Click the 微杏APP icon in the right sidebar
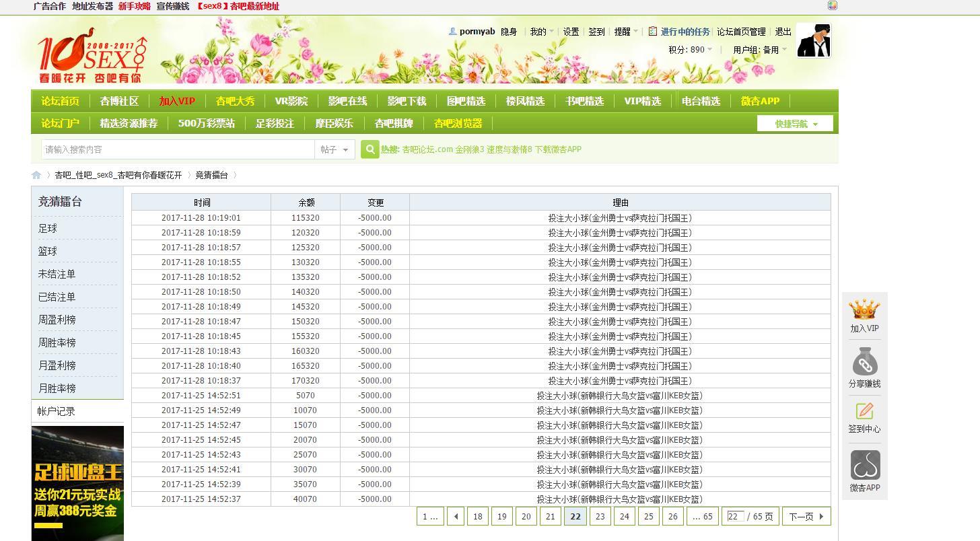This screenshot has height=541, width=980. (864, 466)
